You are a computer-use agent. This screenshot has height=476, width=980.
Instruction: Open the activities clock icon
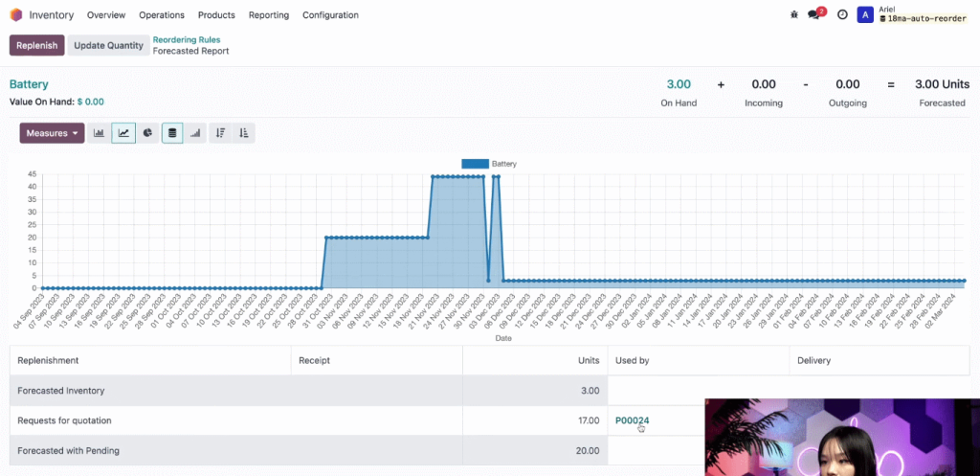(842, 14)
